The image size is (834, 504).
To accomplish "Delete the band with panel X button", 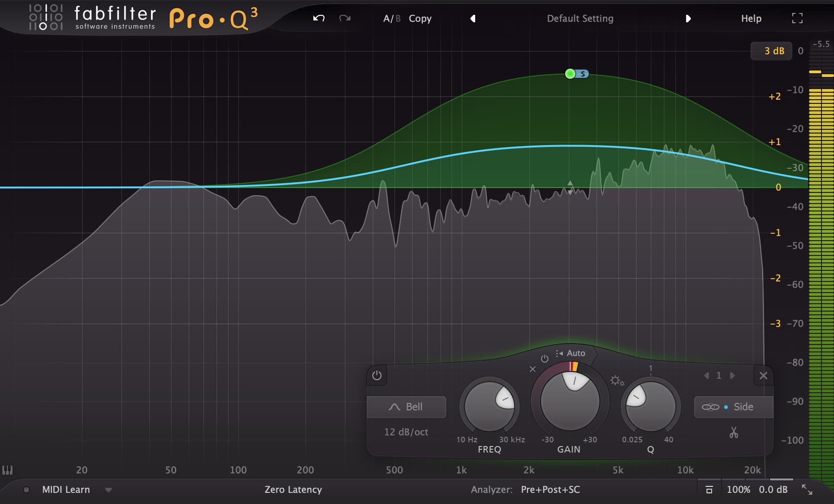I will (764, 376).
